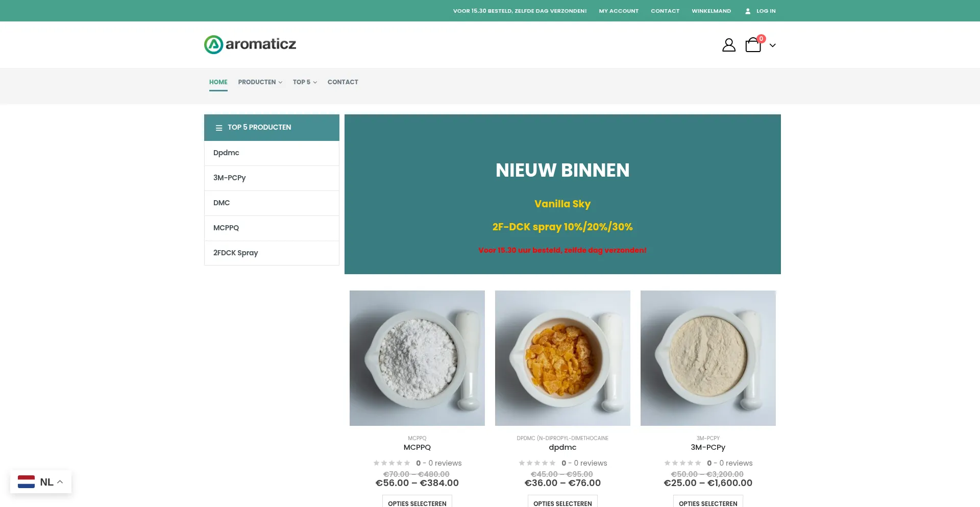Open the MCPPQ product image
980x507 pixels.
coord(417,358)
